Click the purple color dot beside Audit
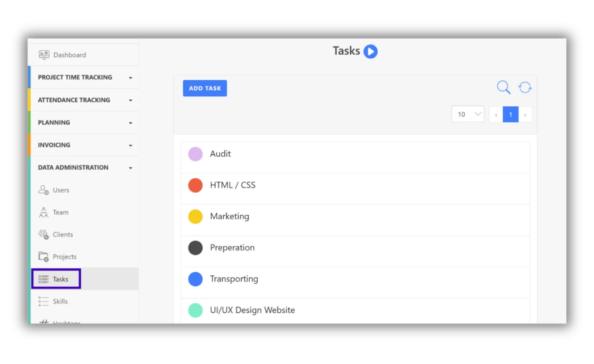This screenshot has height=364, width=594. point(195,153)
